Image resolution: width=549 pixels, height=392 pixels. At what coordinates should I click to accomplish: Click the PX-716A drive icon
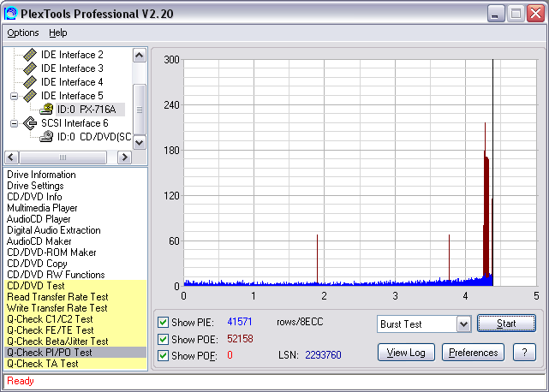(46, 110)
